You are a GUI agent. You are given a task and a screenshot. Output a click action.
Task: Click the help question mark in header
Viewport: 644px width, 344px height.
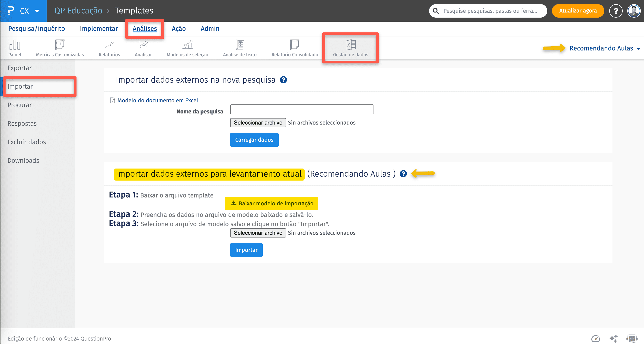615,11
